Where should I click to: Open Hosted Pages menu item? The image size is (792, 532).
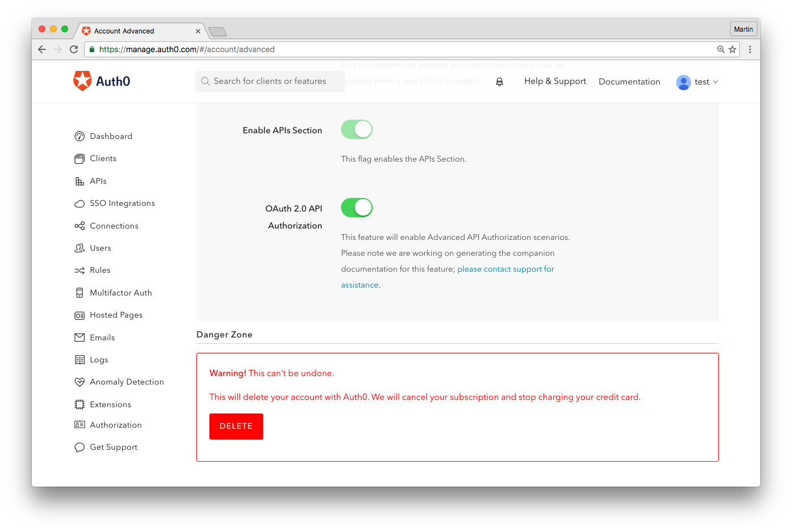pos(116,315)
